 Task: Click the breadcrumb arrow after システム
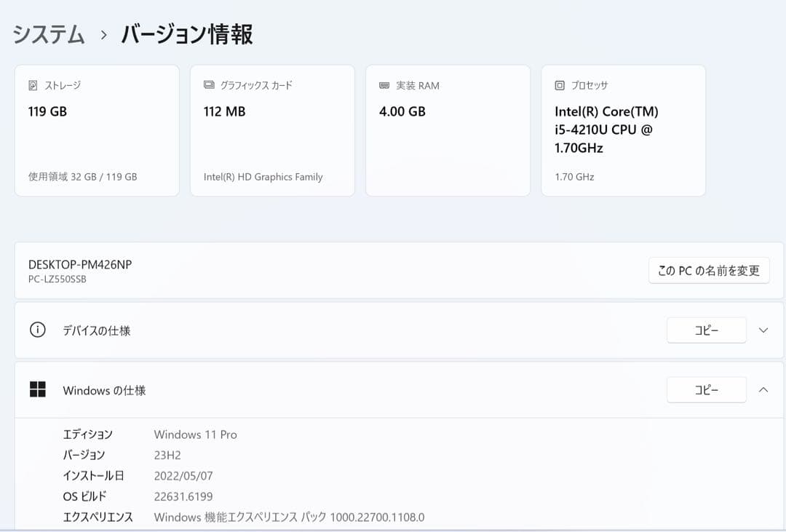tap(104, 35)
